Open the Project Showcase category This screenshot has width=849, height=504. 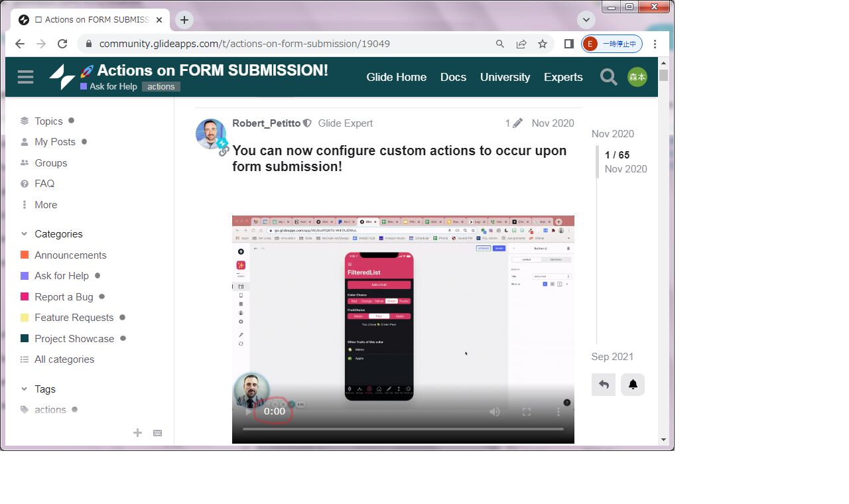[x=74, y=339]
